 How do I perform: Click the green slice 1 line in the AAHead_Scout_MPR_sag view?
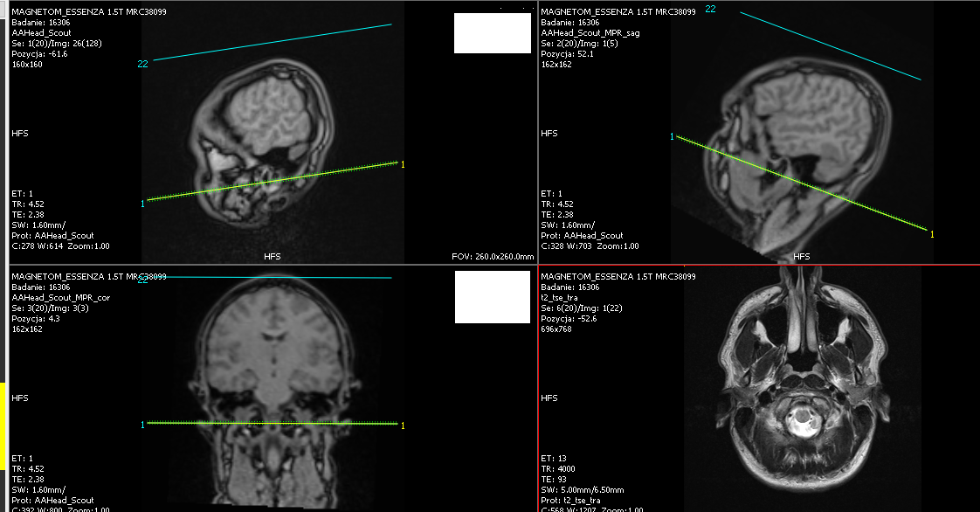coord(802,183)
